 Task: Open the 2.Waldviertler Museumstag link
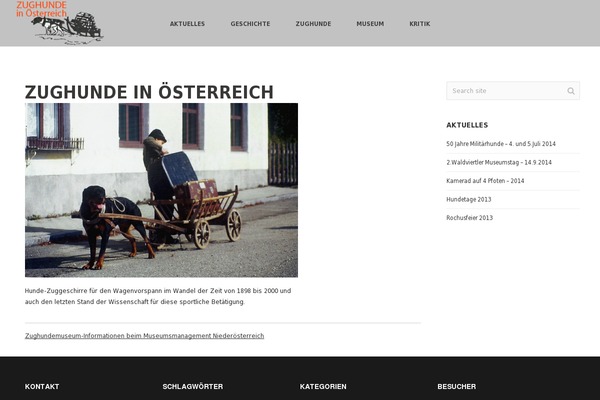tap(499, 162)
